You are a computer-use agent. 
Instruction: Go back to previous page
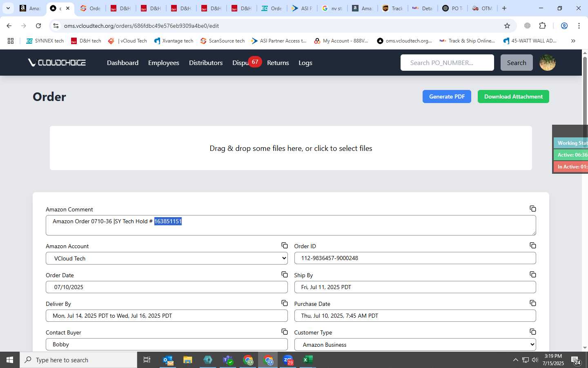tap(9, 26)
